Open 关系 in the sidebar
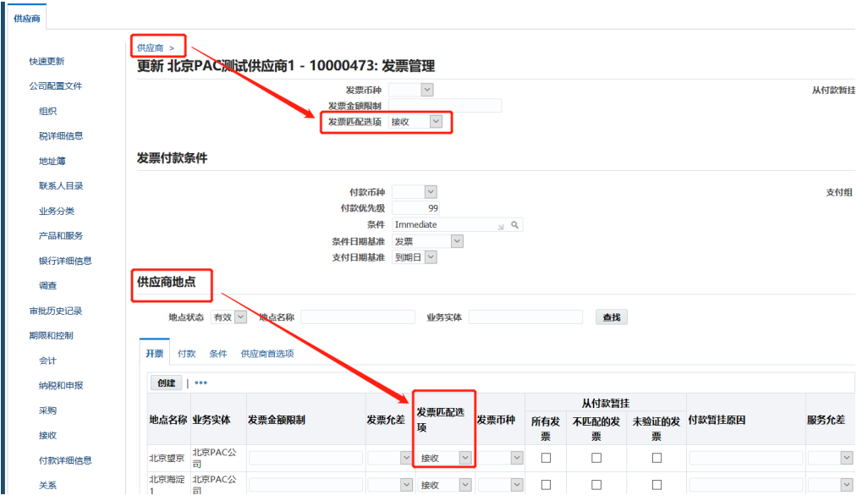Screen dimensions: 868x501 47,485
